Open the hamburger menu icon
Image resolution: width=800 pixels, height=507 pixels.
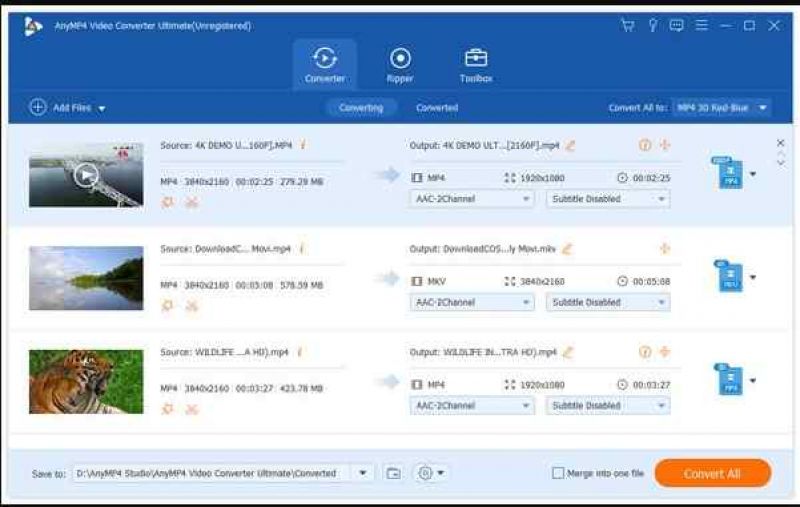(702, 25)
